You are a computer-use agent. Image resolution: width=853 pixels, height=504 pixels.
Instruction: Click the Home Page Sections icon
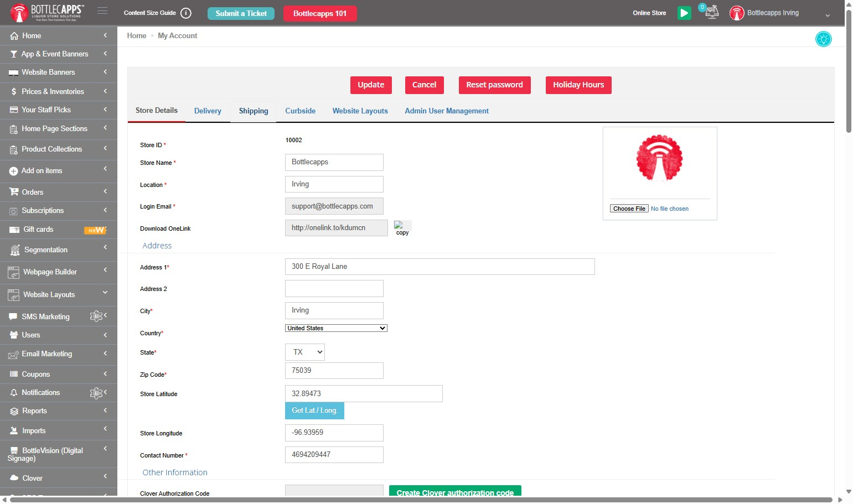pyautogui.click(x=14, y=129)
